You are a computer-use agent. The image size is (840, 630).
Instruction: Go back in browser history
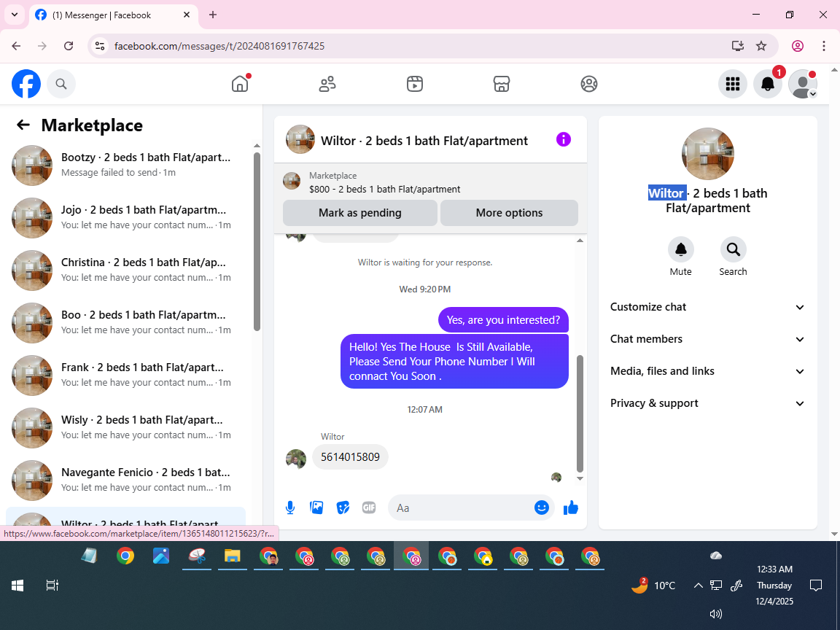(16, 46)
